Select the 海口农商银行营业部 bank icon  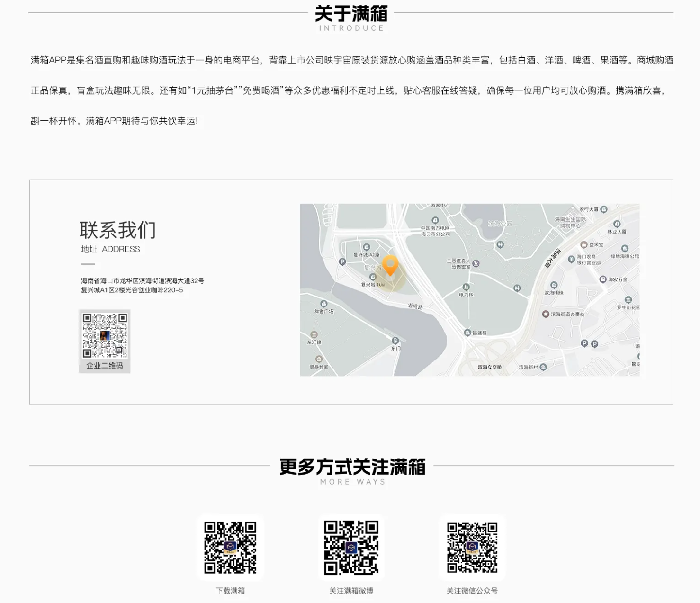point(571,259)
